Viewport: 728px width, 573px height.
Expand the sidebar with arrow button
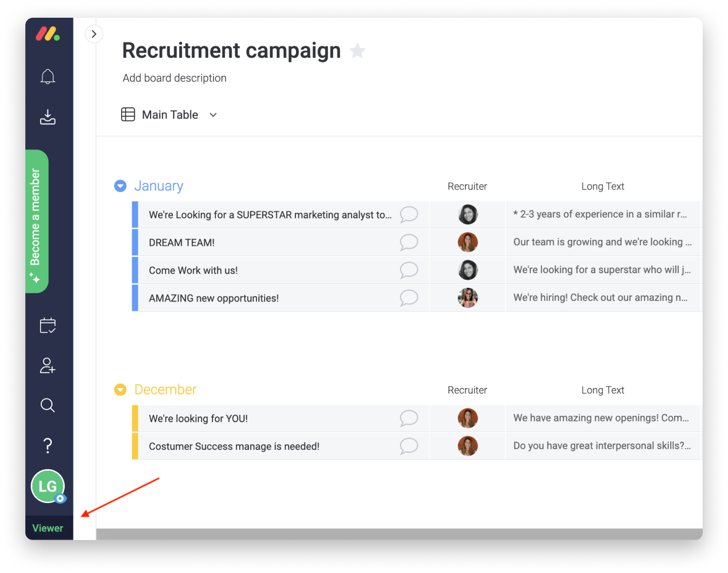tap(94, 34)
